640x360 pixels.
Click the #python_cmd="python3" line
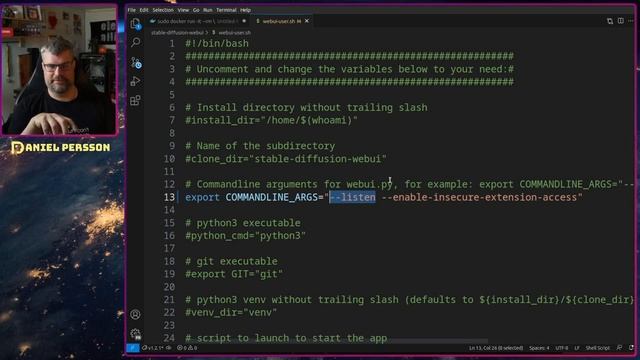tap(245, 236)
